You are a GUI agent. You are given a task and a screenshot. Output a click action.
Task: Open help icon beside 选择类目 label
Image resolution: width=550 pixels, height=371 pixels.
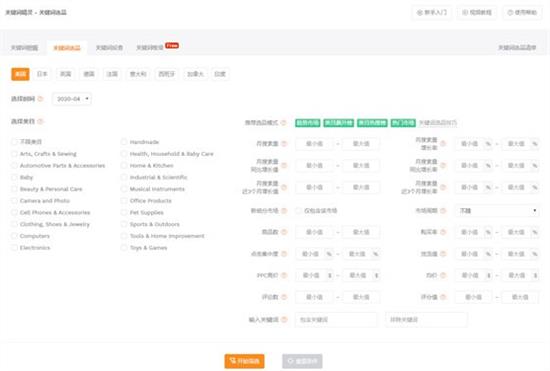pyautogui.click(x=40, y=121)
